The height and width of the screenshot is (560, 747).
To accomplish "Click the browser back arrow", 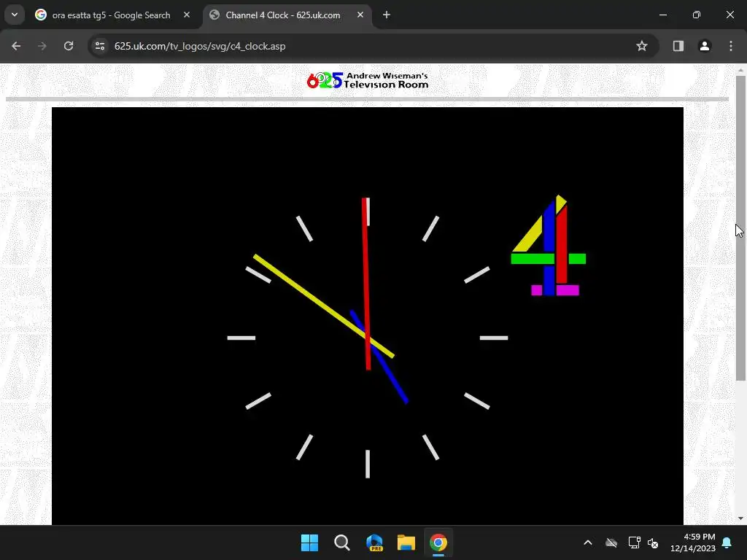I will [16, 46].
